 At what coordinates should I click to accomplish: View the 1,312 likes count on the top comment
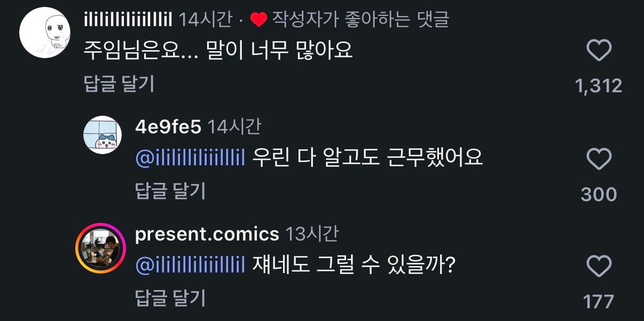point(599,85)
